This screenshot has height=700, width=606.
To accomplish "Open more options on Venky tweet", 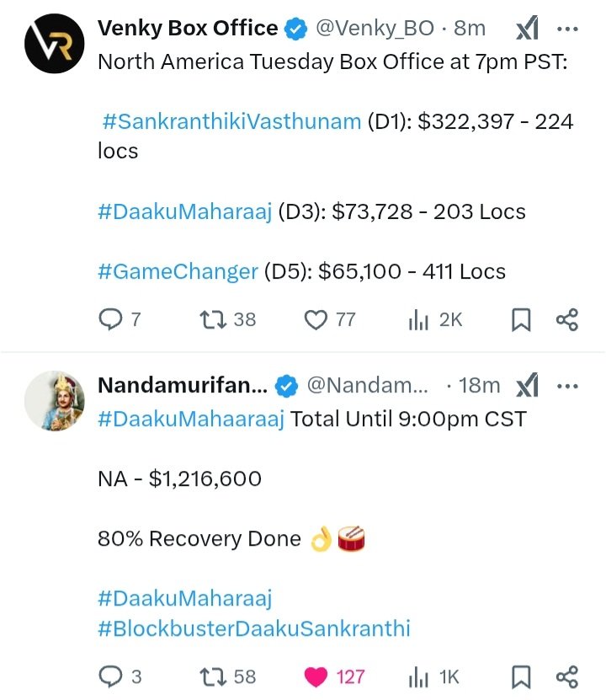I will click(x=568, y=29).
